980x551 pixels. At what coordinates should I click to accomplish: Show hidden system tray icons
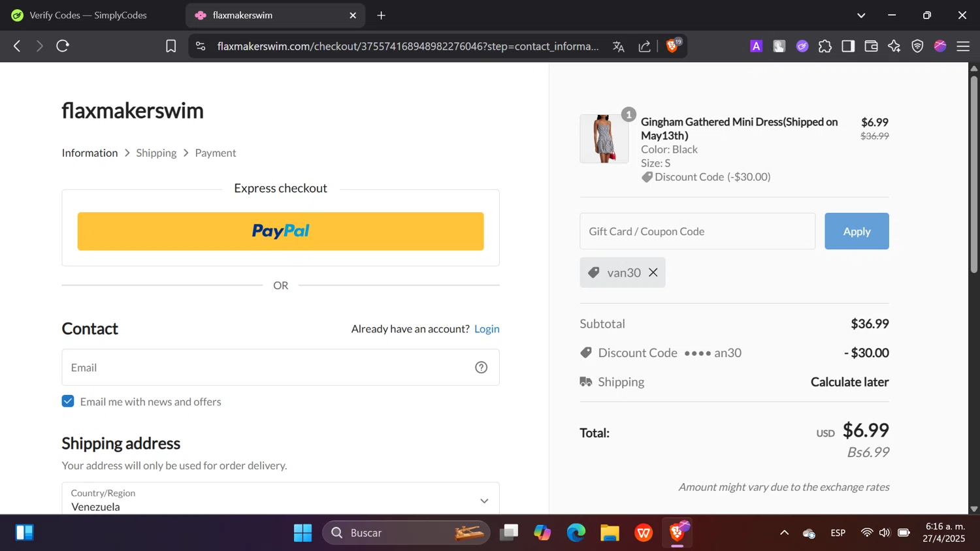point(784,533)
